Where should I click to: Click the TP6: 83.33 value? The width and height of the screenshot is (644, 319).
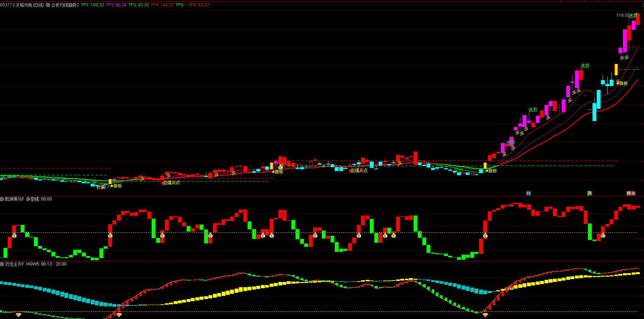click(x=199, y=5)
